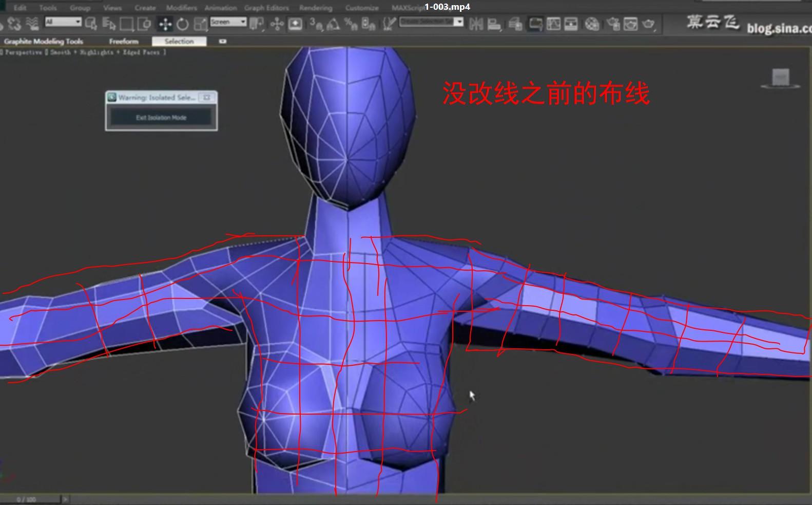Viewport: 812px width, 505px height.
Task: Toggle Window/Crossing selection mode
Action: (x=145, y=24)
